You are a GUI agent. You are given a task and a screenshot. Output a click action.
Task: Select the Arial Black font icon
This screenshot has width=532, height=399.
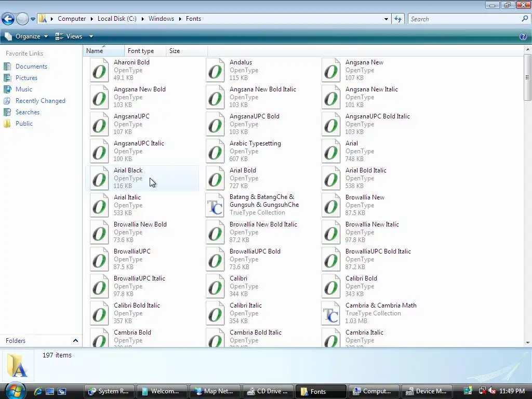(x=99, y=178)
